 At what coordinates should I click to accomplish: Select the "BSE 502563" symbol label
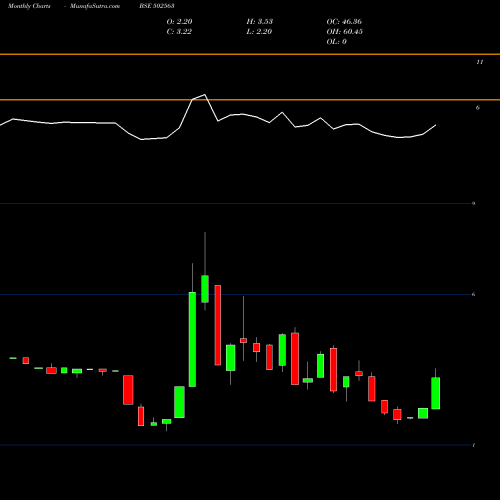pyautogui.click(x=157, y=6)
